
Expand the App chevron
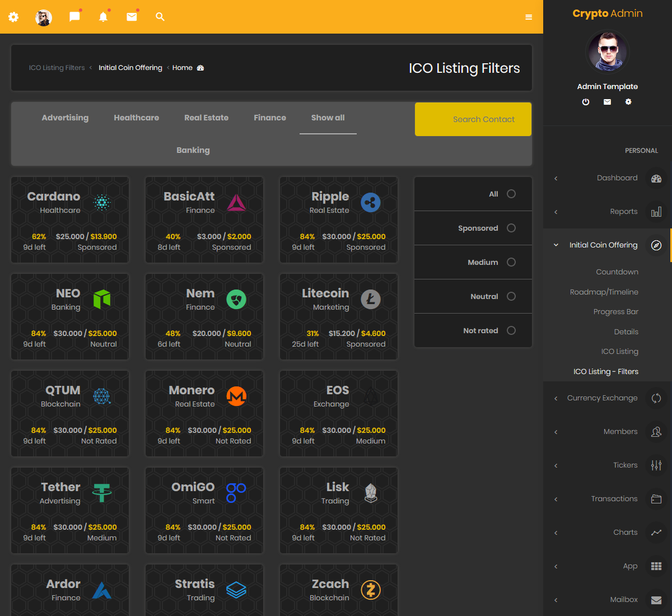pos(556,567)
